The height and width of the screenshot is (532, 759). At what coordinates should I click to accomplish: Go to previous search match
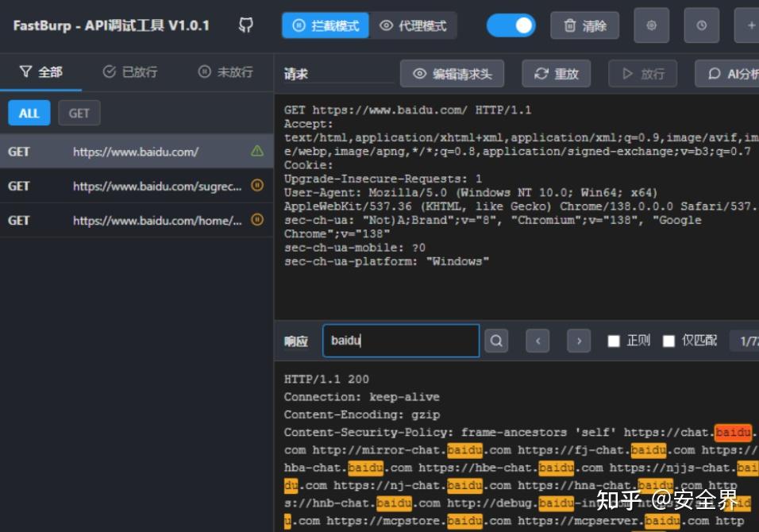coord(537,341)
